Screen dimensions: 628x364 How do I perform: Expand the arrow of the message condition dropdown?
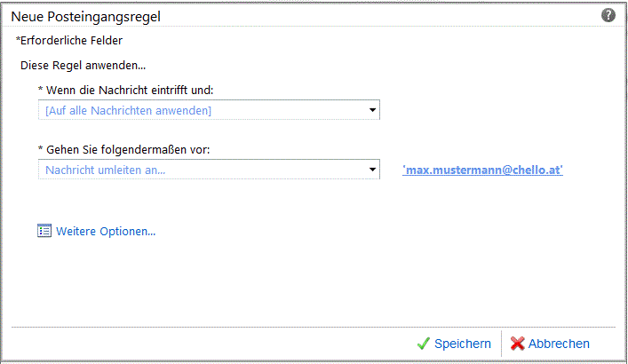(374, 110)
